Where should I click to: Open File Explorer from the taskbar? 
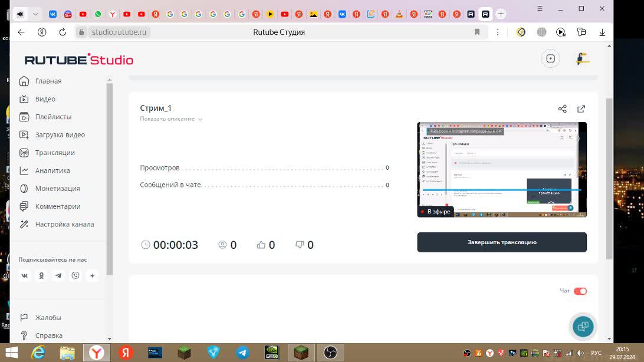[67, 353]
